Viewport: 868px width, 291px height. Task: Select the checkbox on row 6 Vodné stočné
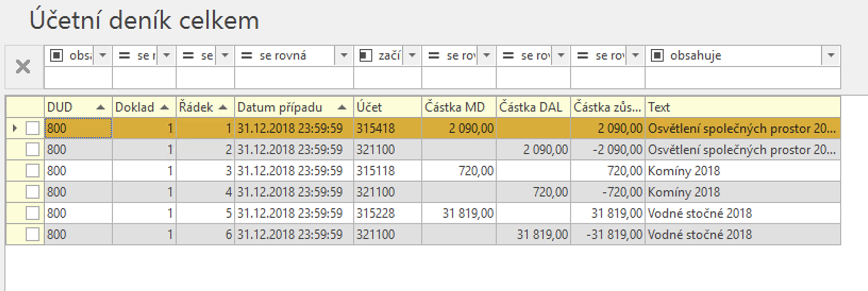[x=32, y=234]
